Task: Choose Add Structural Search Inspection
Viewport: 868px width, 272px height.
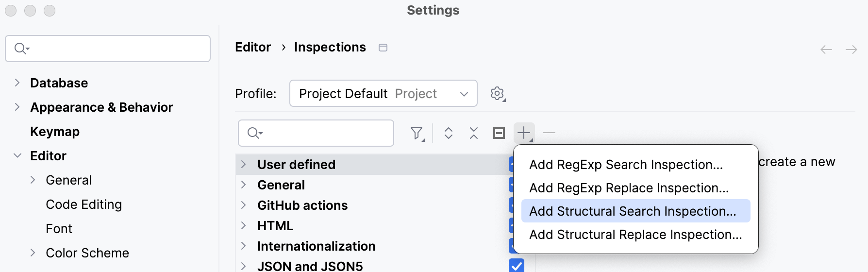Action: pyautogui.click(x=633, y=211)
